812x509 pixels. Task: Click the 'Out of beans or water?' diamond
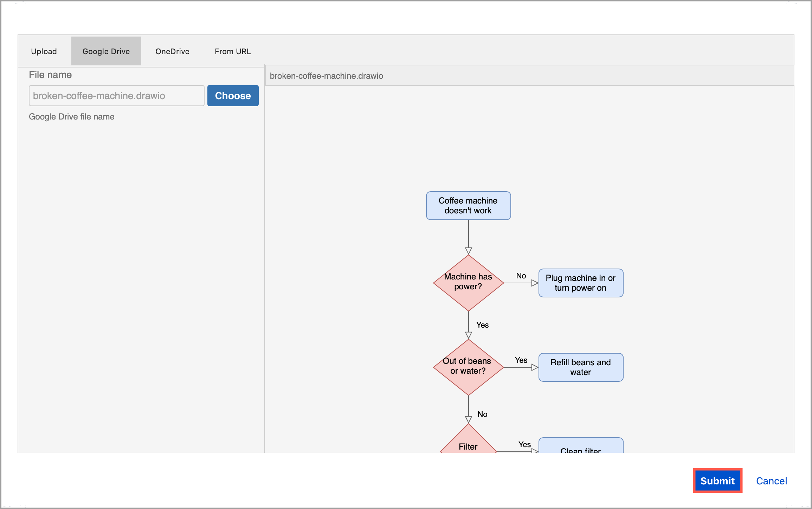coord(468,367)
